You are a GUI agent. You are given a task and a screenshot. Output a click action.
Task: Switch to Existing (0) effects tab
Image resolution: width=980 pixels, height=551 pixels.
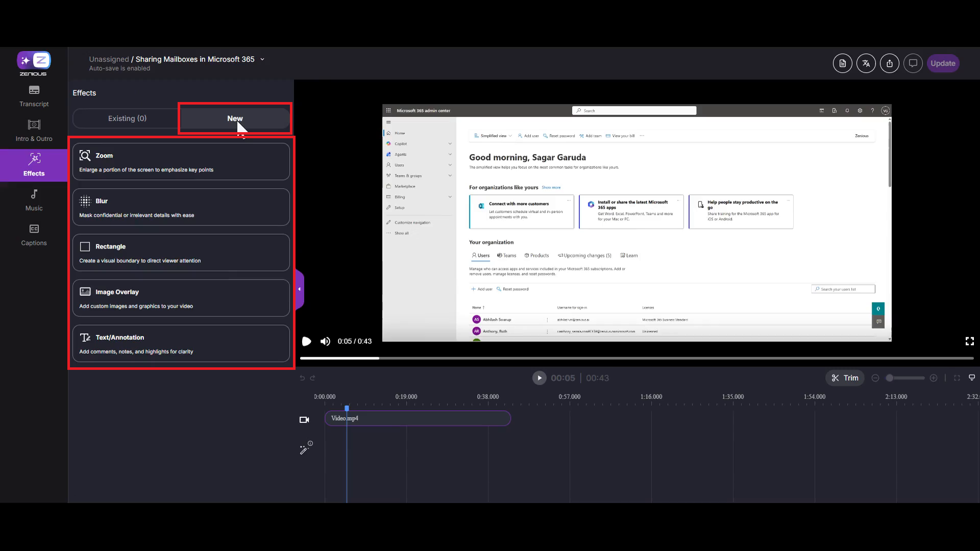(127, 118)
